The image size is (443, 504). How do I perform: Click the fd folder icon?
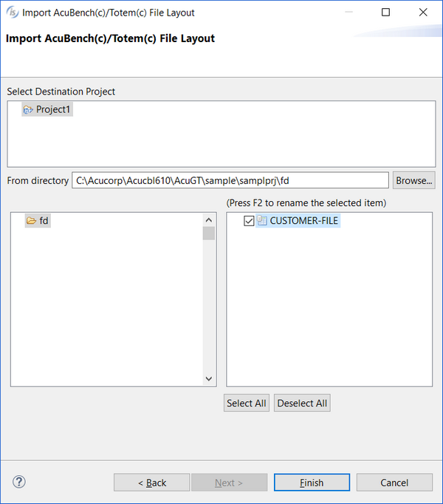coord(31,220)
